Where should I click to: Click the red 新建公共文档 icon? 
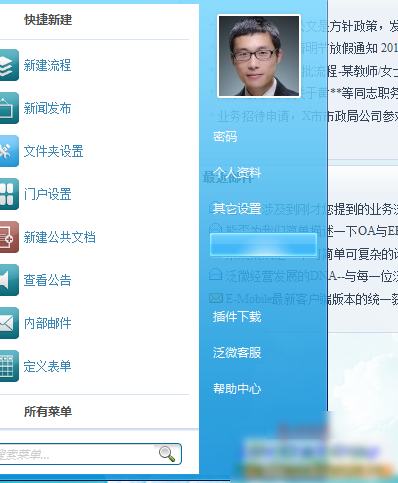tap(9, 237)
